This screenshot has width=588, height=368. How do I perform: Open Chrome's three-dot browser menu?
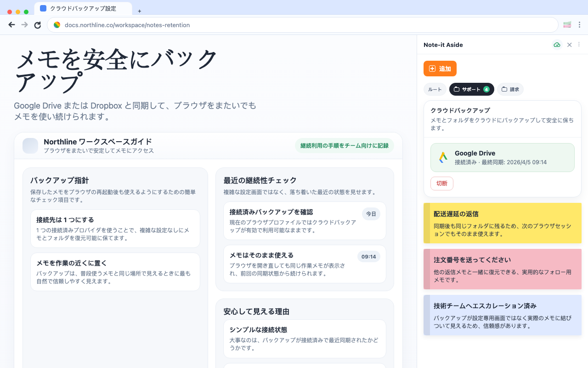pyautogui.click(x=580, y=24)
